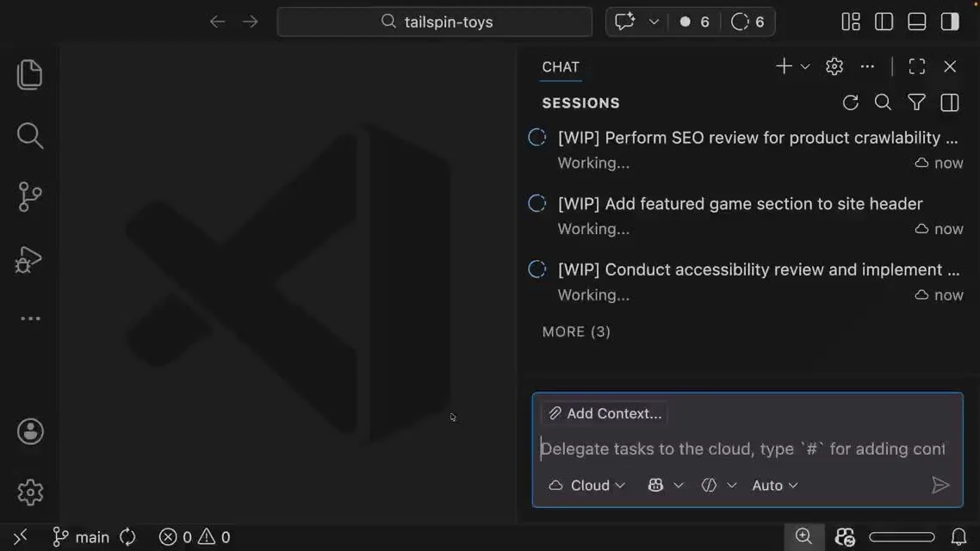Image resolution: width=980 pixels, height=551 pixels.
Task: Open the Manage gear in activity bar
Action: pos(30,492)
